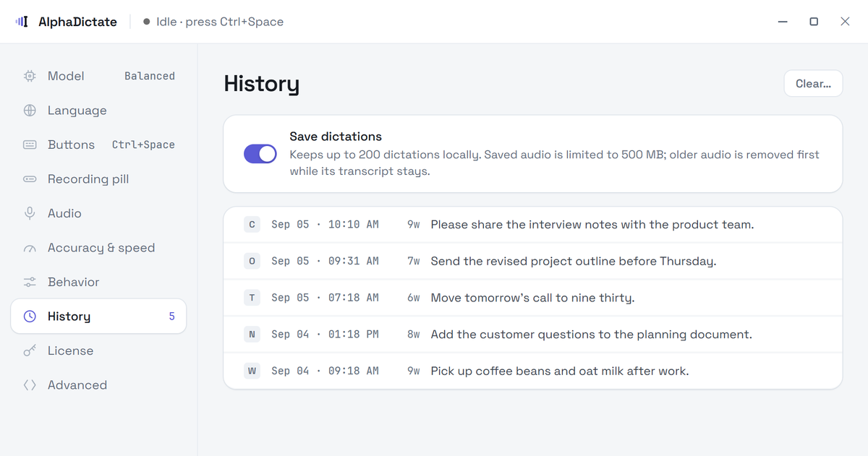868x456 pixels.
Task: Click the T badge on the tomorrow's call row
Action: [252, 298]
